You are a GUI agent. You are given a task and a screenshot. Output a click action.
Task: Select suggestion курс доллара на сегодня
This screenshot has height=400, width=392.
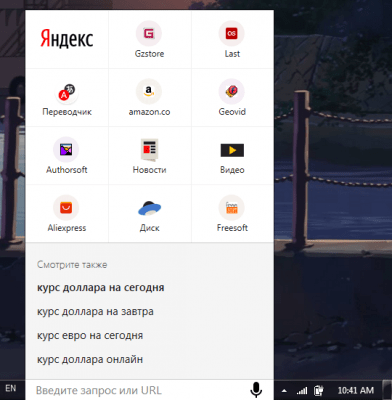tap(100, 287)
